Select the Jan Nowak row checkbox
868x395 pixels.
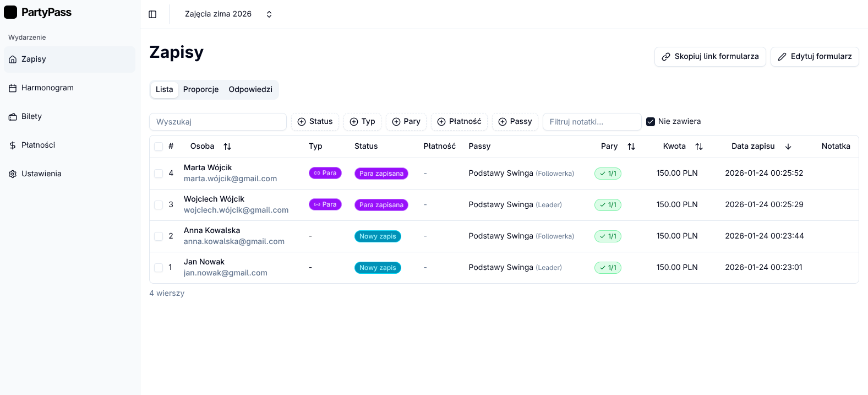(159, 268)
